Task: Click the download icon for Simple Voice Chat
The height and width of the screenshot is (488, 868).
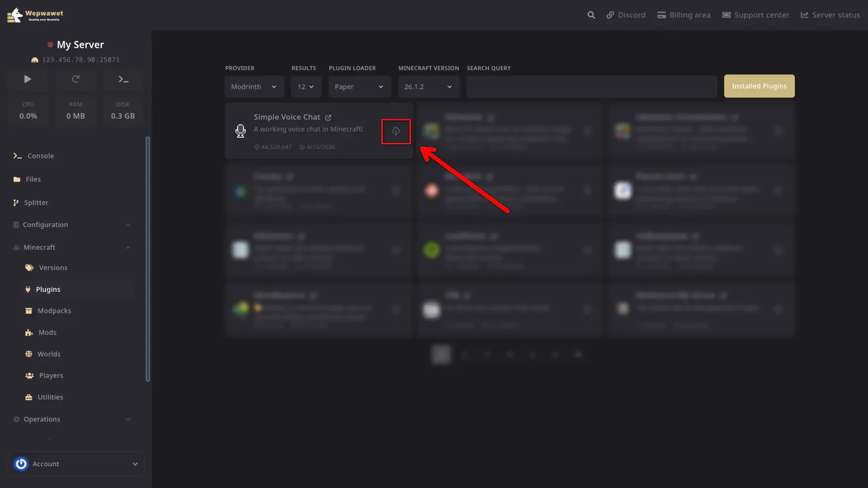Action: point(396,131)
